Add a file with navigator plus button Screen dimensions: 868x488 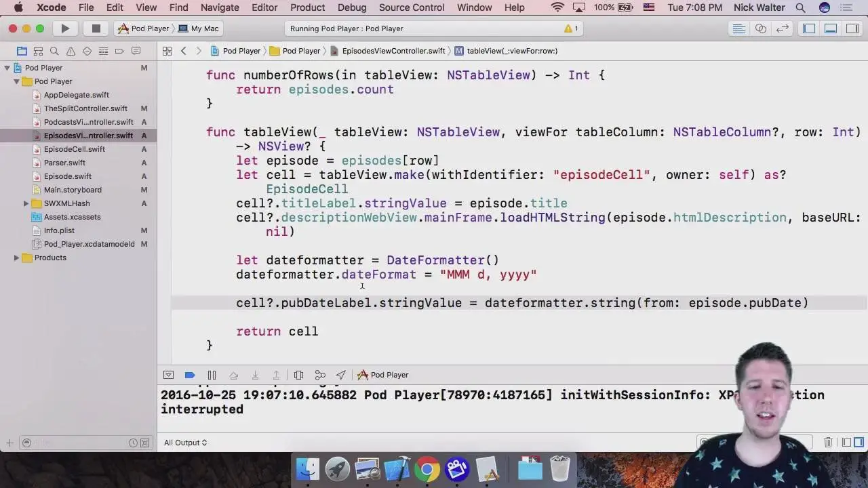[x=9, y=443]
